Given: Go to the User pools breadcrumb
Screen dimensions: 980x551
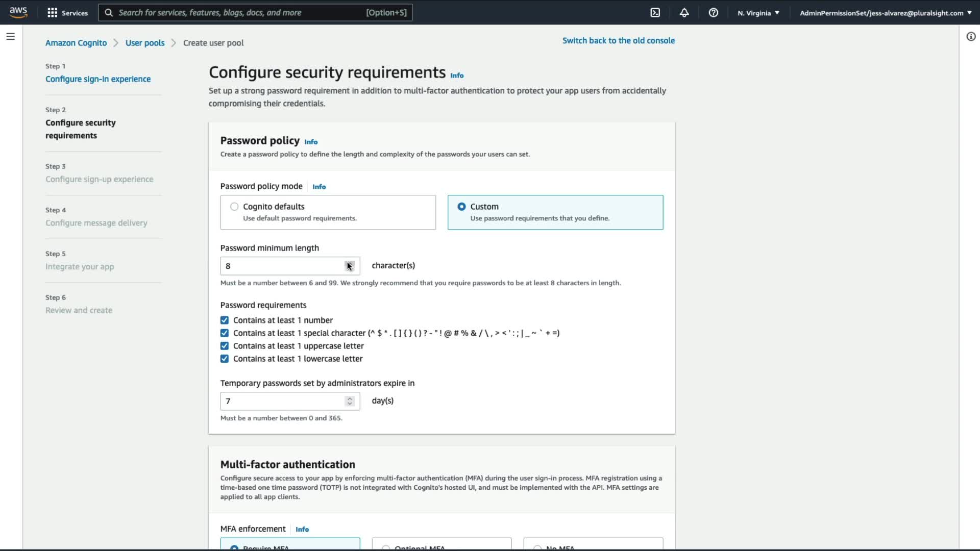Looking at the screenshot, I should tap(145, 43).
